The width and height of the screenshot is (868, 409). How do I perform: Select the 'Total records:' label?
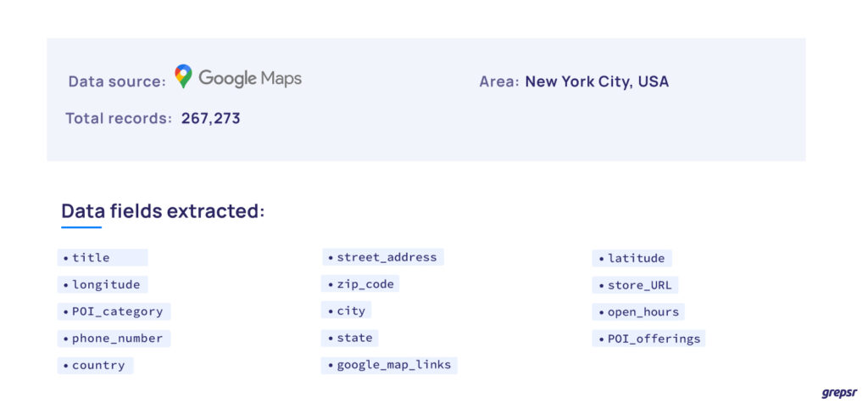point(119,119)
